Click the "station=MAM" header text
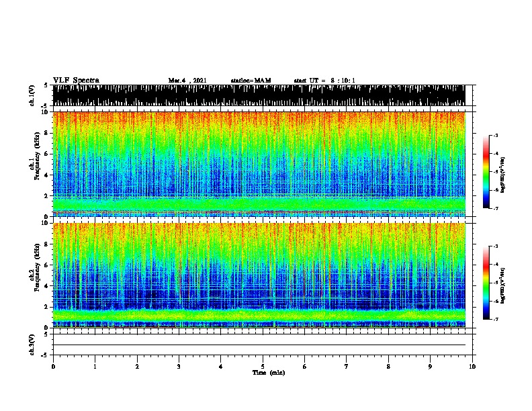Screen dimensions: 532x411 coord(251,81)
